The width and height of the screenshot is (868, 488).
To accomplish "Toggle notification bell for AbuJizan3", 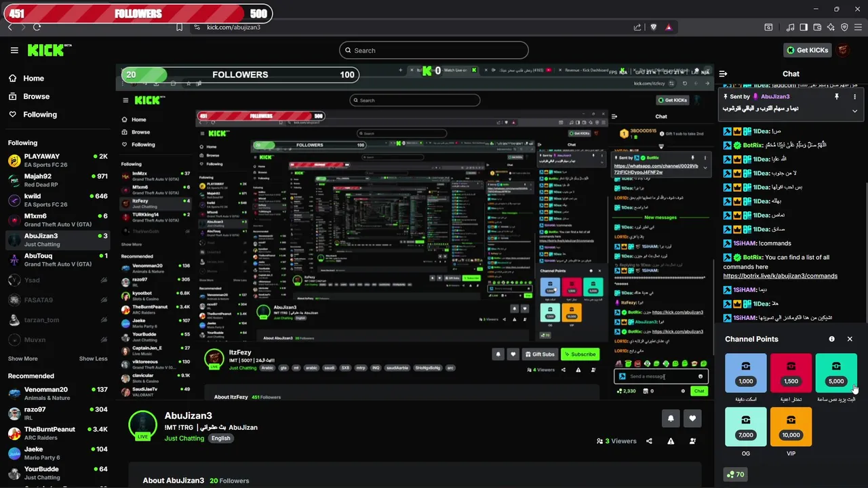I will tap(671, 418).
